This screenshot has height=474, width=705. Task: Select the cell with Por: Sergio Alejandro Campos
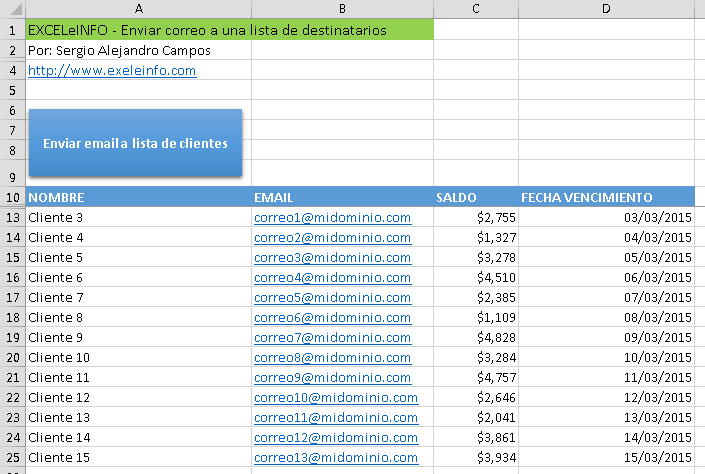point(138,50)
